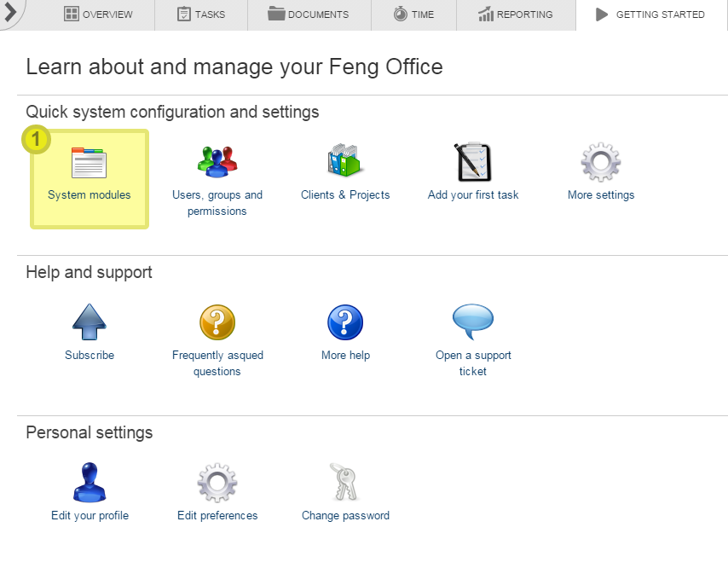The image size is (728, 562).
Task: Click the Edit preferences gear icon
Action: (x=217, y=483)
